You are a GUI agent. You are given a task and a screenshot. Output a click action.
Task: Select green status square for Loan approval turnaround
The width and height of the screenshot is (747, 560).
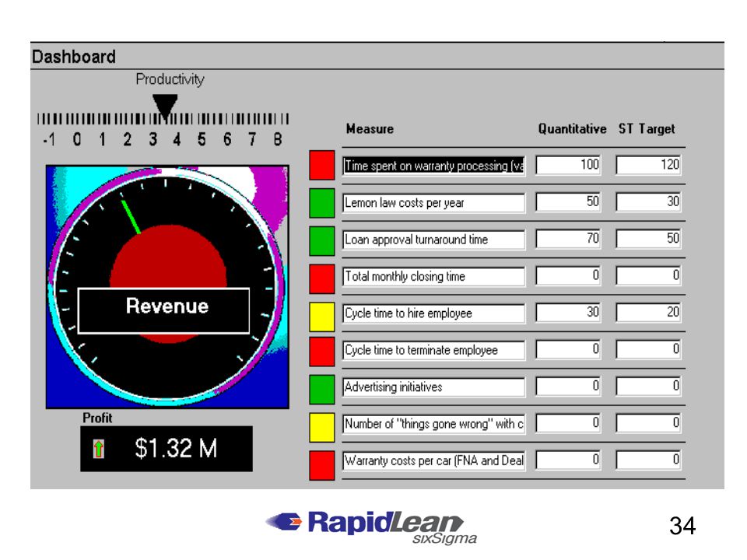click(x=321, y=240)
